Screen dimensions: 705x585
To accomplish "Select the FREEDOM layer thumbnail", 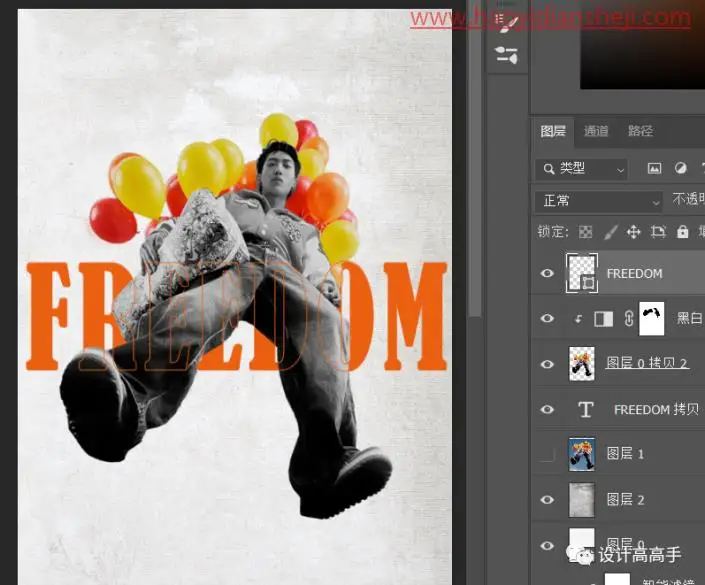I will (x=582, y=273).
